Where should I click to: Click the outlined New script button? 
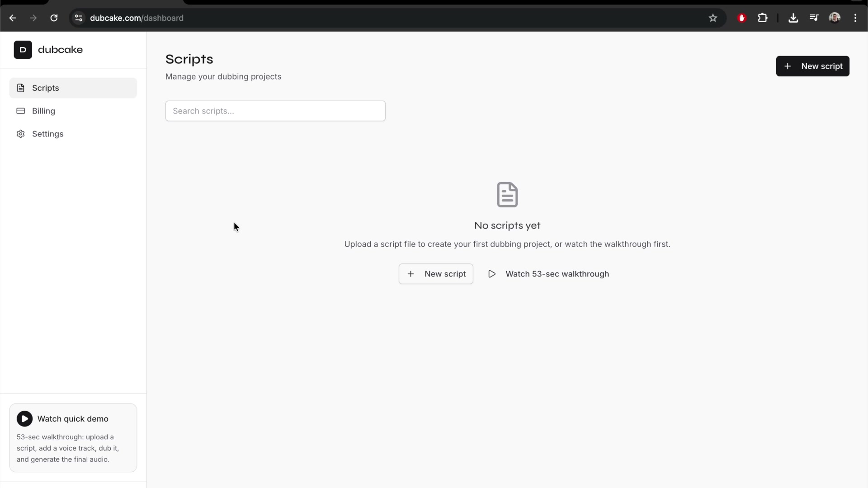(x=435, y=274)
